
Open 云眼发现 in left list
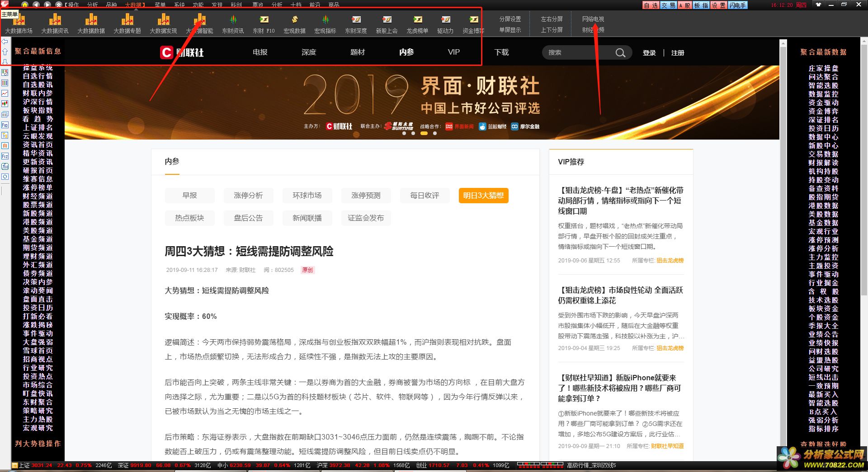38,136
